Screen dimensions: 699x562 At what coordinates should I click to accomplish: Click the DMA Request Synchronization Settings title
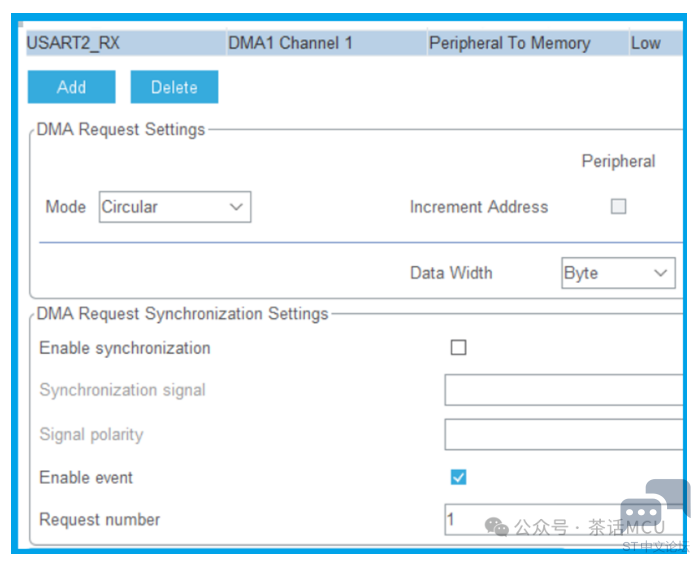click(183, 314)
